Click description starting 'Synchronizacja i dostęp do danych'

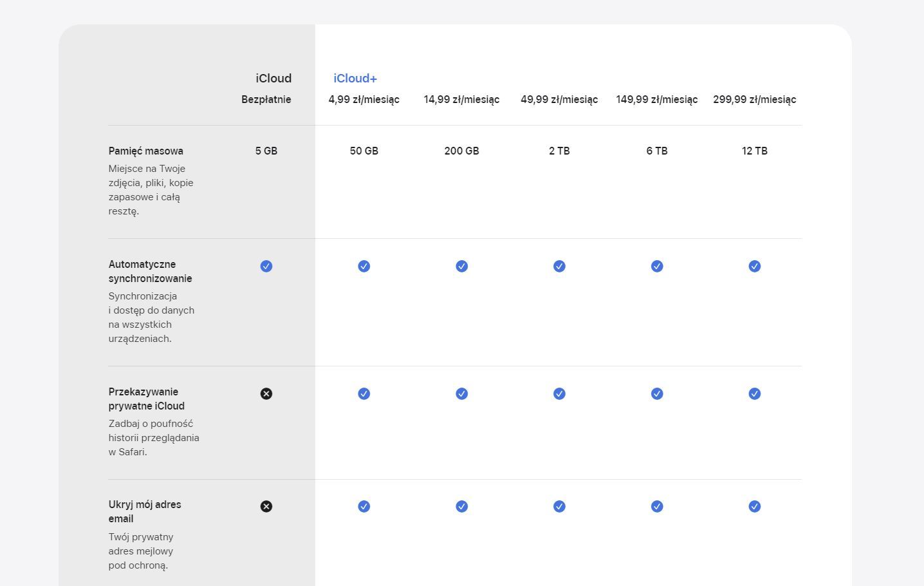151,317
